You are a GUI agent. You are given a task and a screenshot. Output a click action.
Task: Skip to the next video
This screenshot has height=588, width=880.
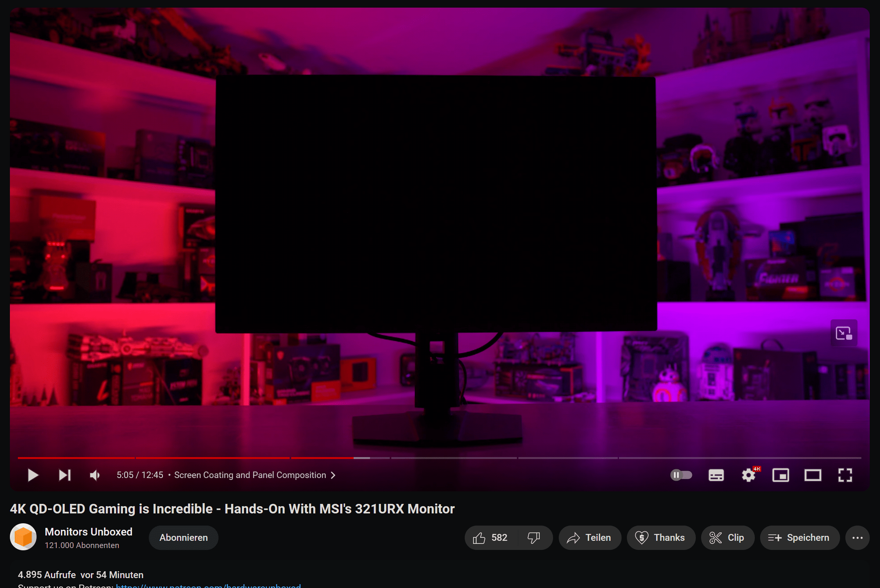point(65,475)
